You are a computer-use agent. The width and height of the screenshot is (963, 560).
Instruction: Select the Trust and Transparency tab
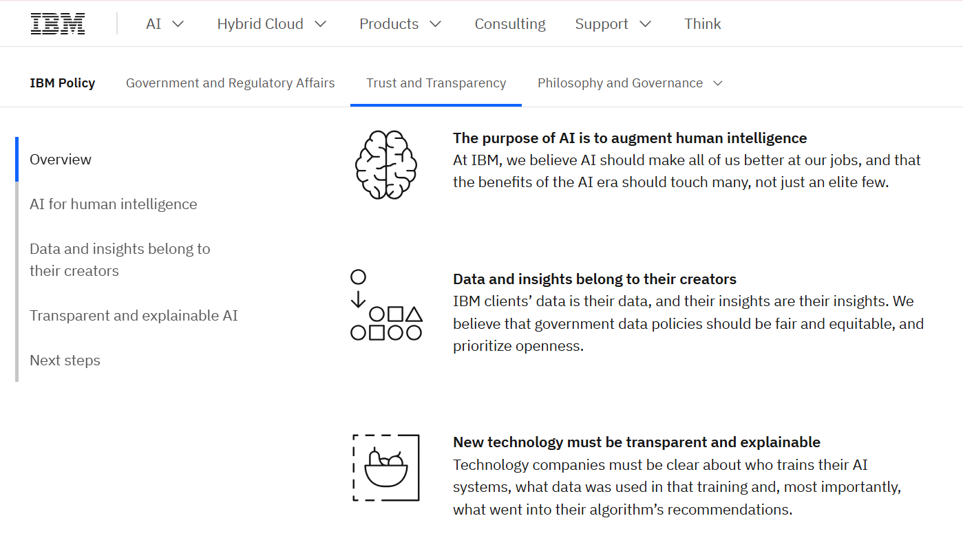pos(436,83)
